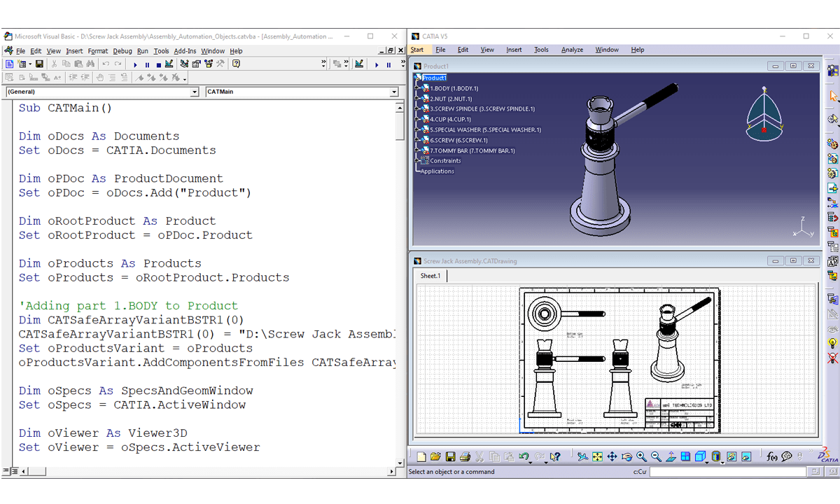Toggle Break mode with the pause icon
The height and width of the screenshot is (504, 840).
[147, 64]
